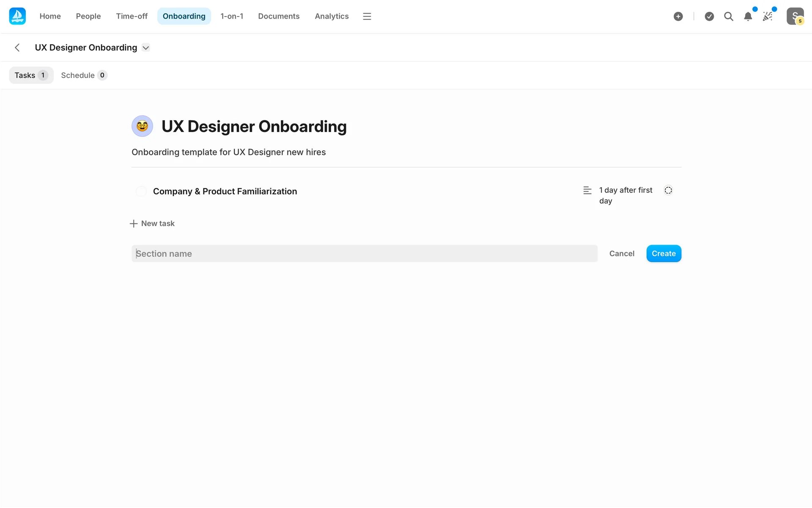Expand the UX Designer Onboarding title dropdown
The image size is (812, 508).
[x=146, y=47]
